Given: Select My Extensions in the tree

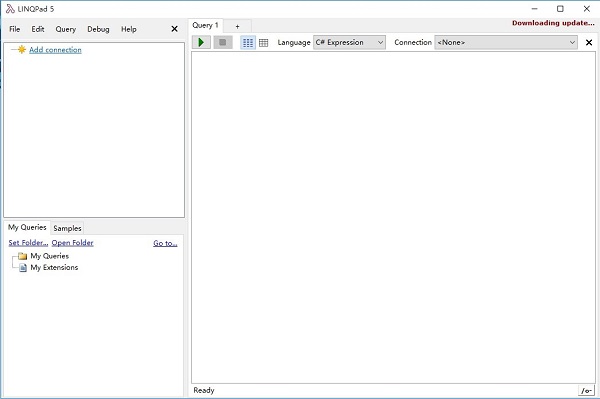Looking at the screenshot, I should pos(54,267).
